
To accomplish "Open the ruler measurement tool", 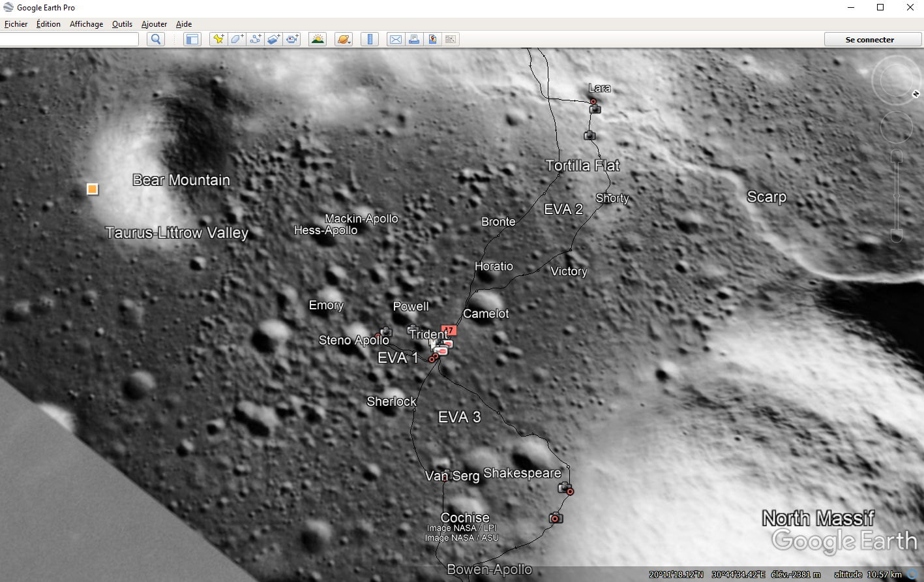I will 370,39.
